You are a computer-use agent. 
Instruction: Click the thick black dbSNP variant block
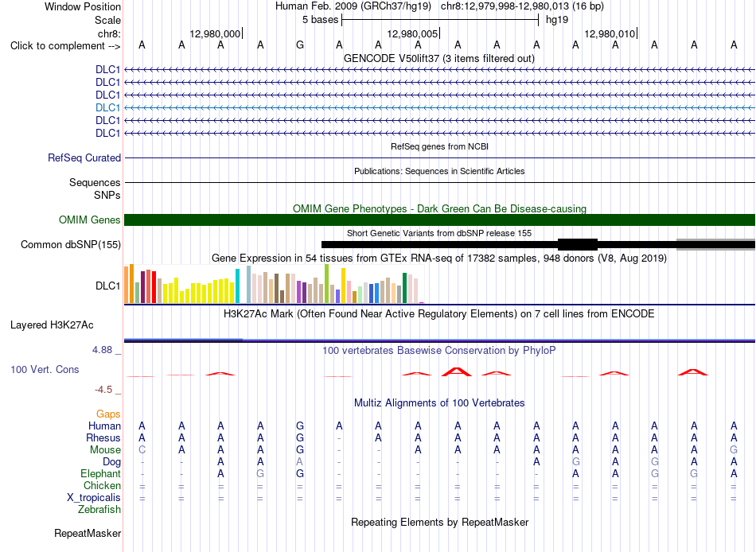[578, 244]
